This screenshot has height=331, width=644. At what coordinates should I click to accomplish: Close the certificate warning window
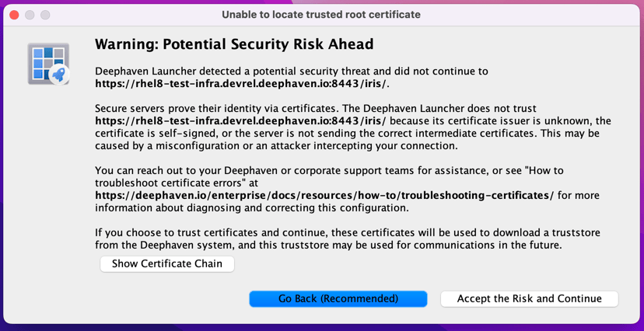pyautogui.click(x=14, y=15)
